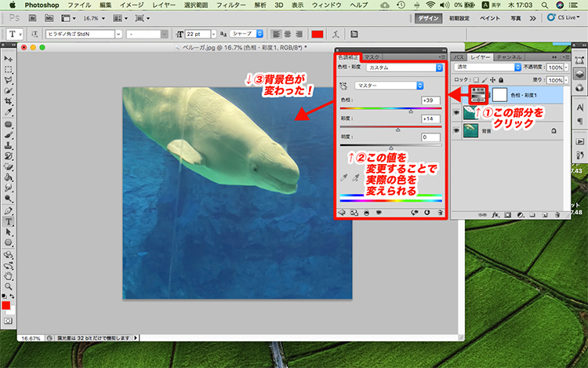Toggle visibility of the middle beluga layer
588x368 pixels.
458,112
